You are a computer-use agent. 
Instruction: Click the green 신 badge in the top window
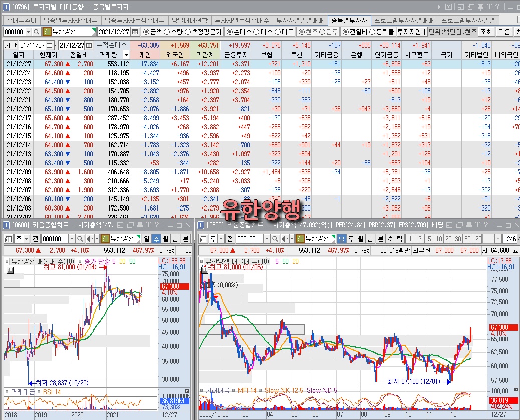point(47,32)
